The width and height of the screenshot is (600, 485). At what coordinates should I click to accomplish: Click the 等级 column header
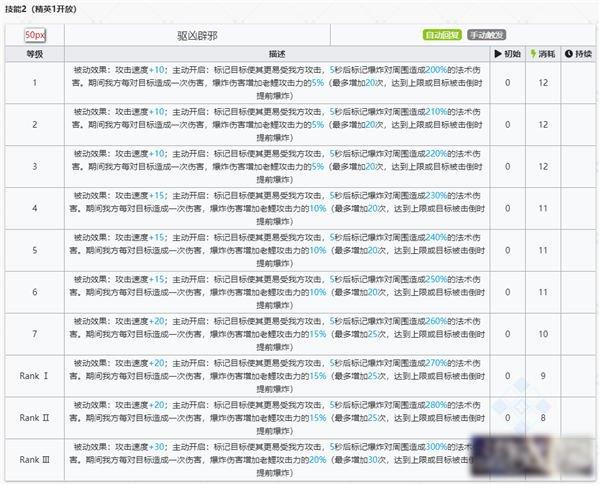click(x=35, y=54)
